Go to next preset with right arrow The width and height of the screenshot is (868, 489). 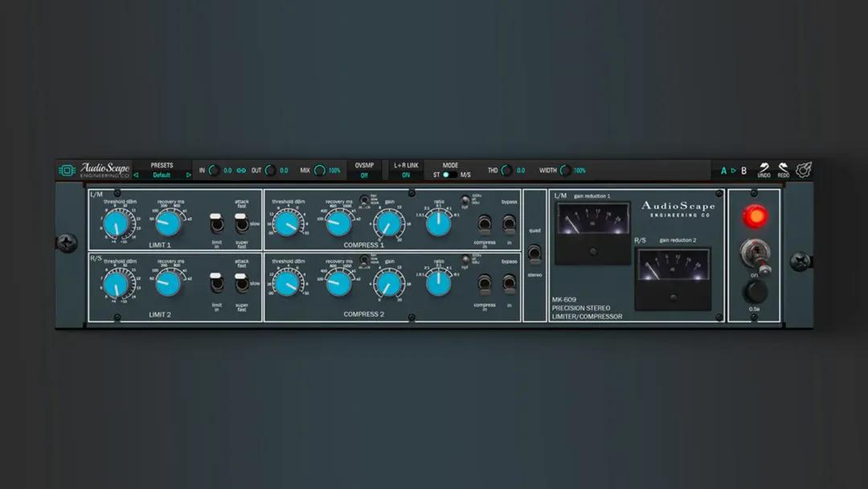(x=189, y=175)
